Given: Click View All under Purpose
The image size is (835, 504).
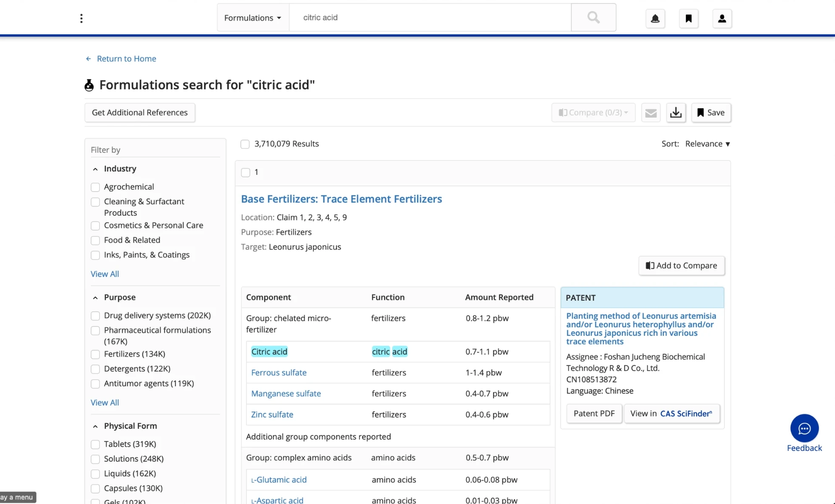Looking at the screenshot, I should point(105,403).
